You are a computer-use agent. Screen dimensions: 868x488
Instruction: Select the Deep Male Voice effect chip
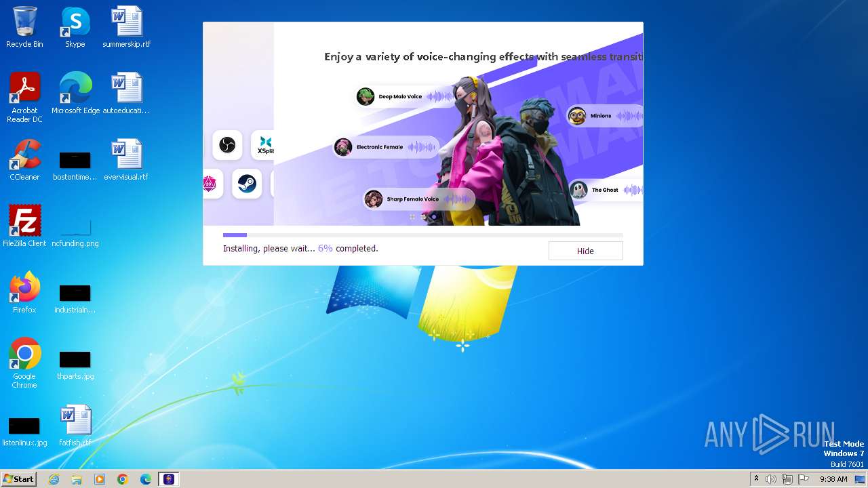406,96
